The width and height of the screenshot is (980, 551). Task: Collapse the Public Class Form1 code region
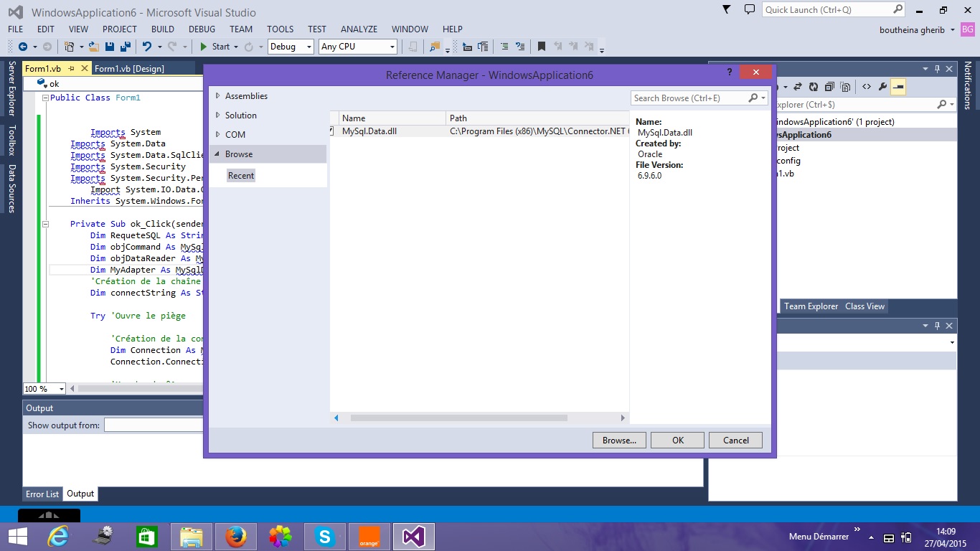pos(45,98)
